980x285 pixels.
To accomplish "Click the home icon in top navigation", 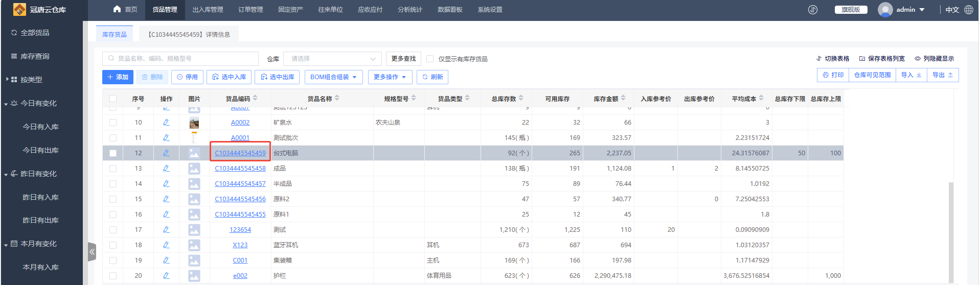I will coord(117,9).
